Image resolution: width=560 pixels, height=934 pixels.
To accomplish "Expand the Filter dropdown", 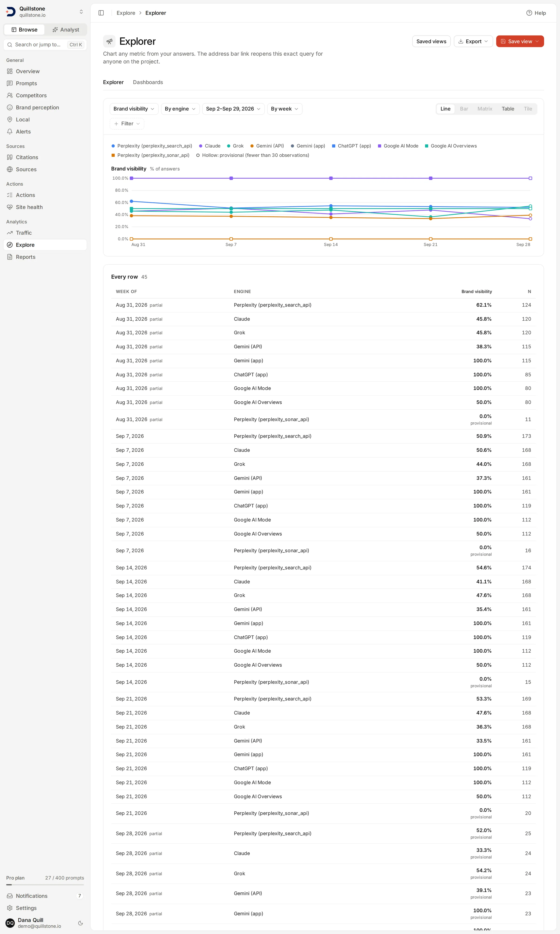I will click(127, 124).
